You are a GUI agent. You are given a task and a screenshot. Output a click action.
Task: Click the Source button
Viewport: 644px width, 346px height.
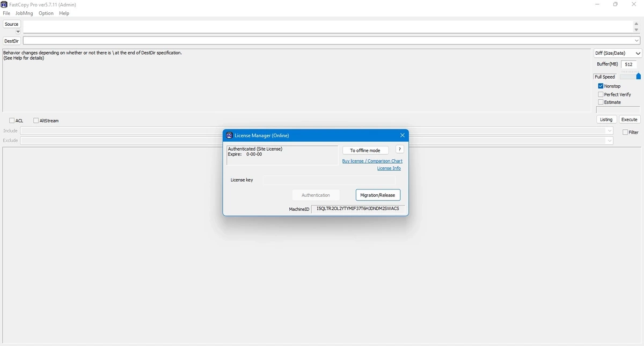point(11,24)
